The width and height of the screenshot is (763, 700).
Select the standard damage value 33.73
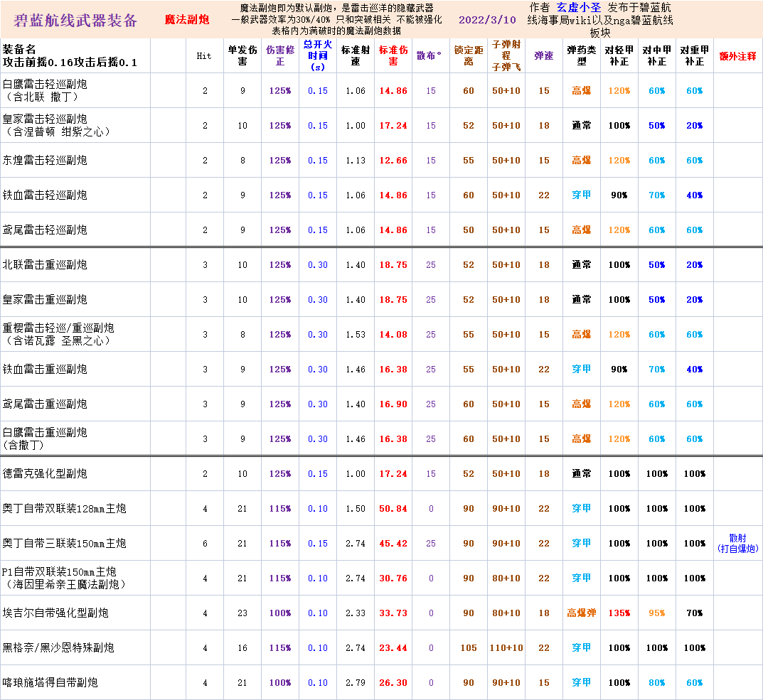coord(393,613)
